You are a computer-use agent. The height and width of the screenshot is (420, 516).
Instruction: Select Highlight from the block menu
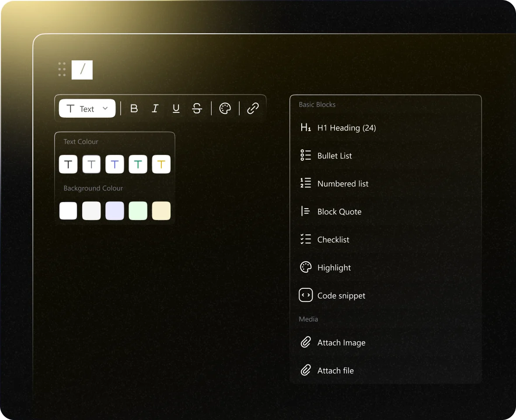click(334, 268)
